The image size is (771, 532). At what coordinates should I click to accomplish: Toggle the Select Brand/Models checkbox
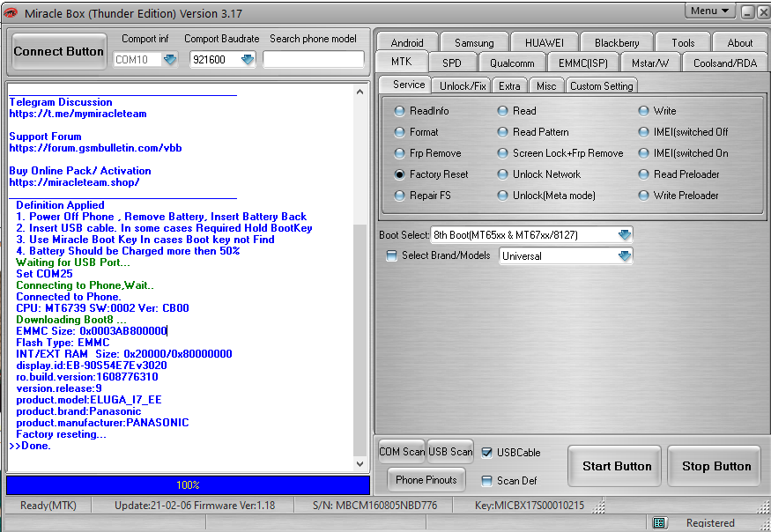coord(391,255)
